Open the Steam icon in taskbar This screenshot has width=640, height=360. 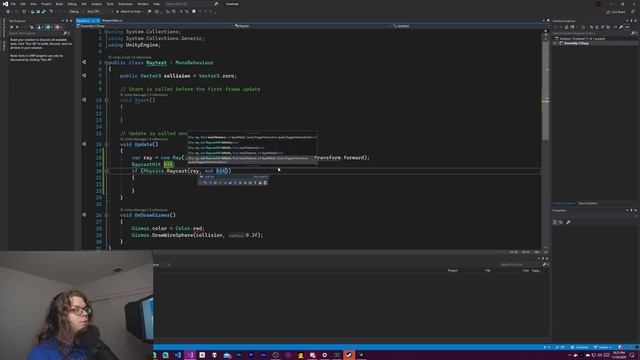(349, 356)
